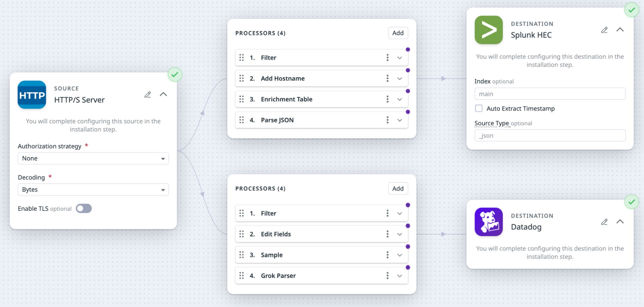Open the kebab menu on Grok Parser processor
This screenshot has height=307, width=644.
tap(388, 275)
